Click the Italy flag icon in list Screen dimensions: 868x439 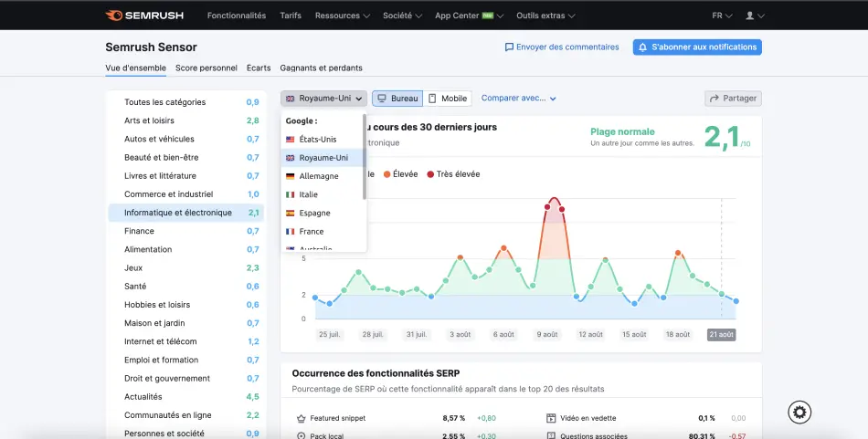(x=290, y=194)
